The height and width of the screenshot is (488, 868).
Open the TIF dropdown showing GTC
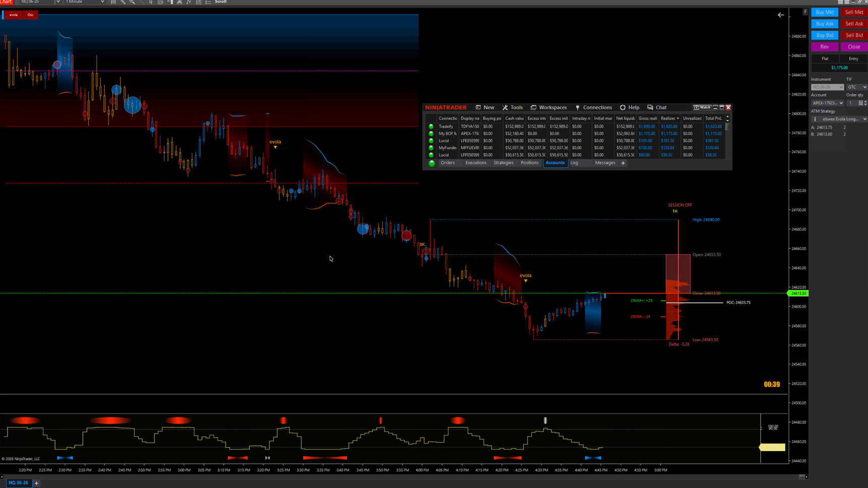pos(856,87)
